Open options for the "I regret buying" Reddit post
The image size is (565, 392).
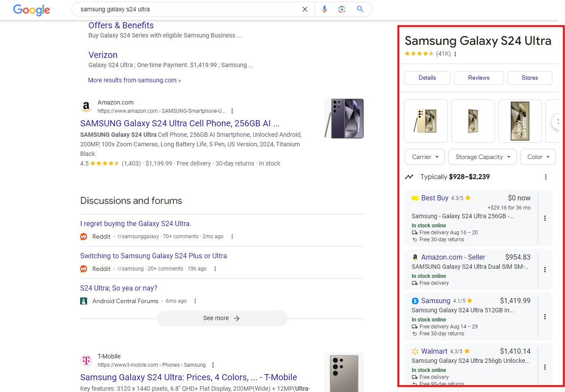click(232, 237)
